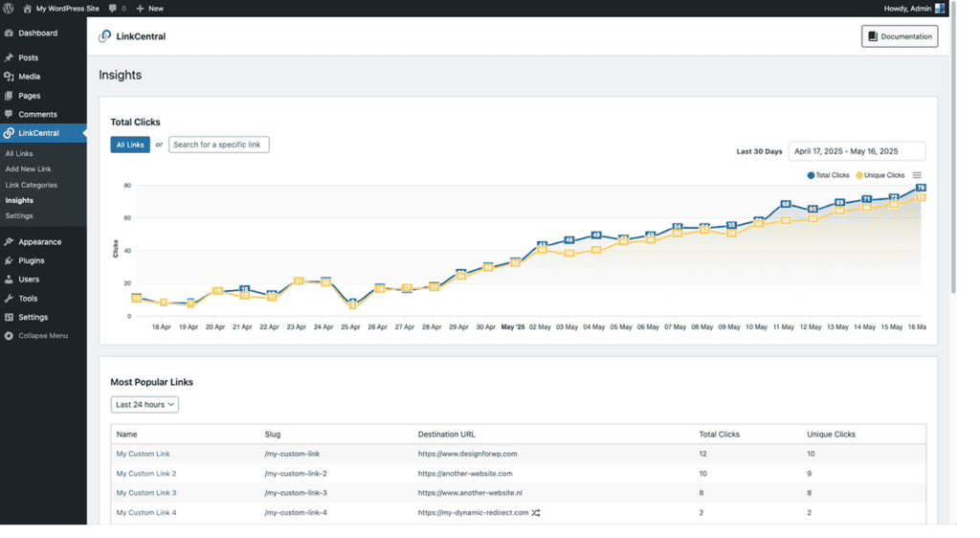The height and width of the screenshot is (538, 980).
Task: Click the WordPress logo icon
Action: (x=9, y=8)
